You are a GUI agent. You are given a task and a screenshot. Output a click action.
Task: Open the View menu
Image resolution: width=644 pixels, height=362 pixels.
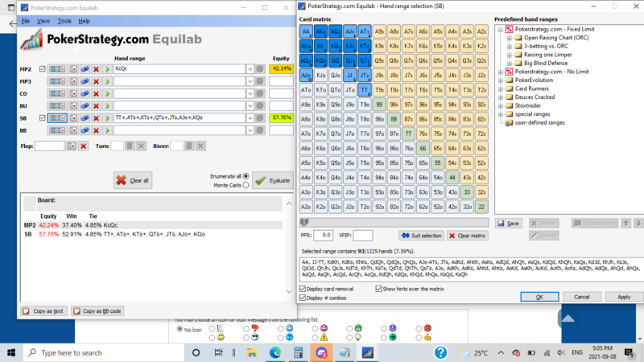tap(43, 21)
